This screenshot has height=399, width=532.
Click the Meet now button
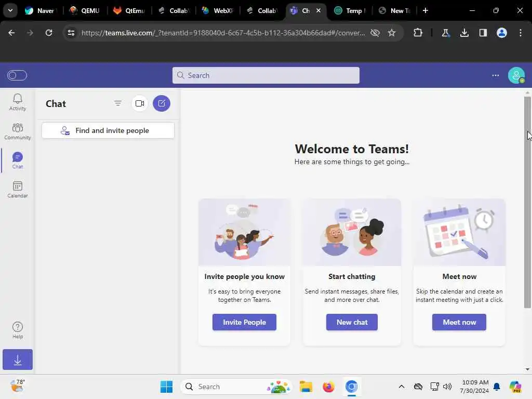point(459,322)
